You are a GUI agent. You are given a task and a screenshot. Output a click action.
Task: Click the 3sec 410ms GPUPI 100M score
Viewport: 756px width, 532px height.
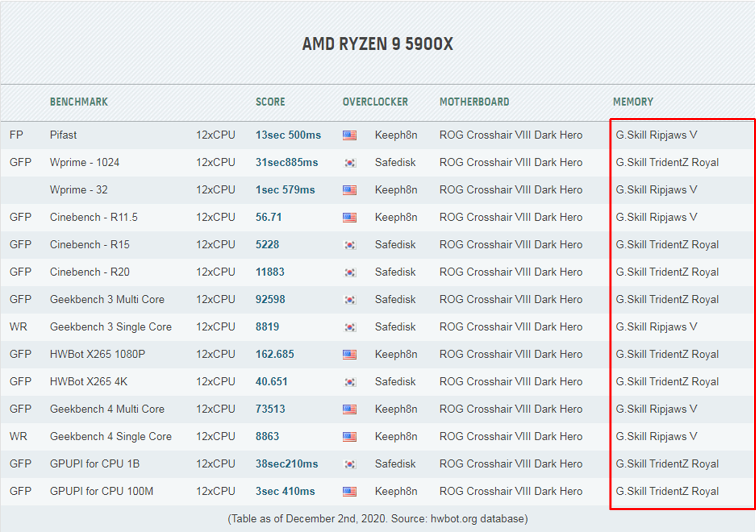[x=285, y=491]
